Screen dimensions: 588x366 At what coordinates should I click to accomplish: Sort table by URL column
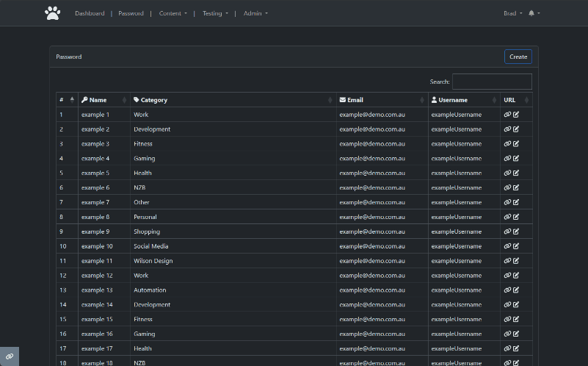(516, 100)
